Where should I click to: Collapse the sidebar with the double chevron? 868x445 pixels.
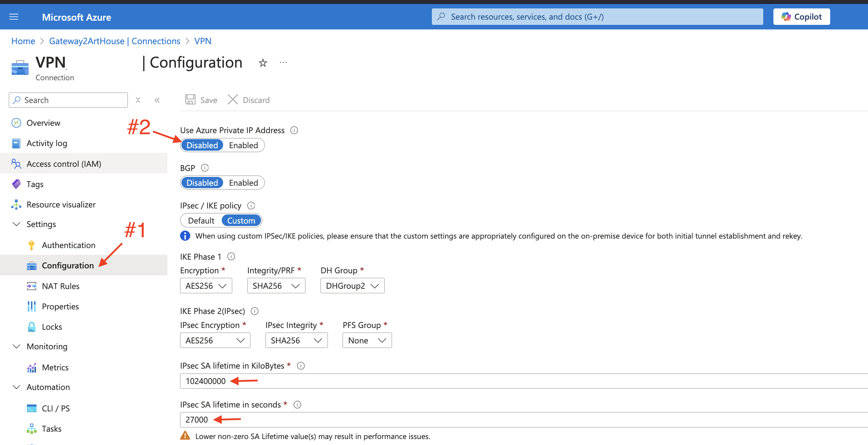pos(157,100)
